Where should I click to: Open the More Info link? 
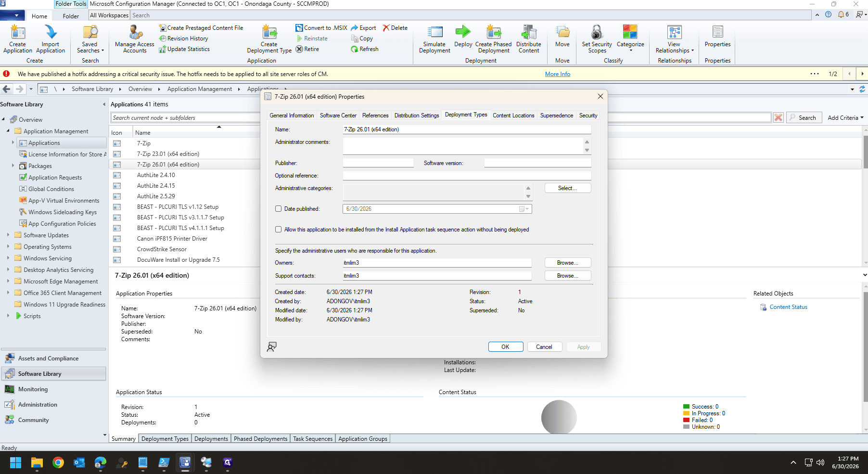tap(558, 74)
